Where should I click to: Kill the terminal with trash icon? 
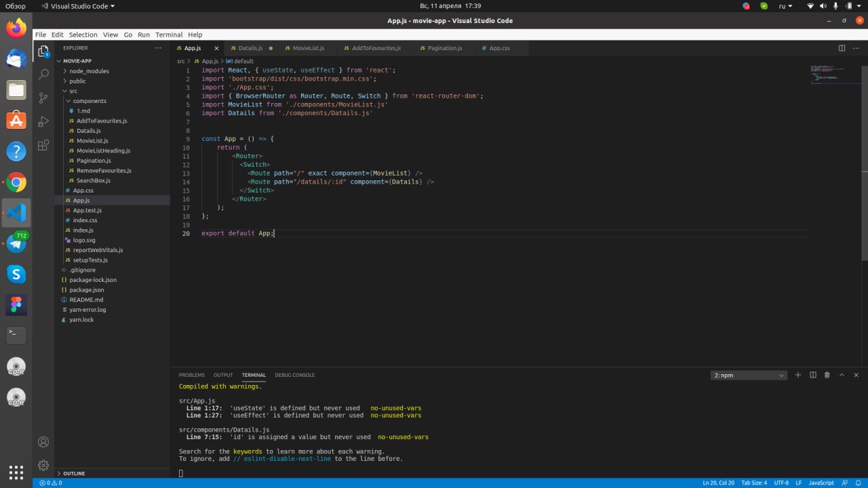coord(827,375)
